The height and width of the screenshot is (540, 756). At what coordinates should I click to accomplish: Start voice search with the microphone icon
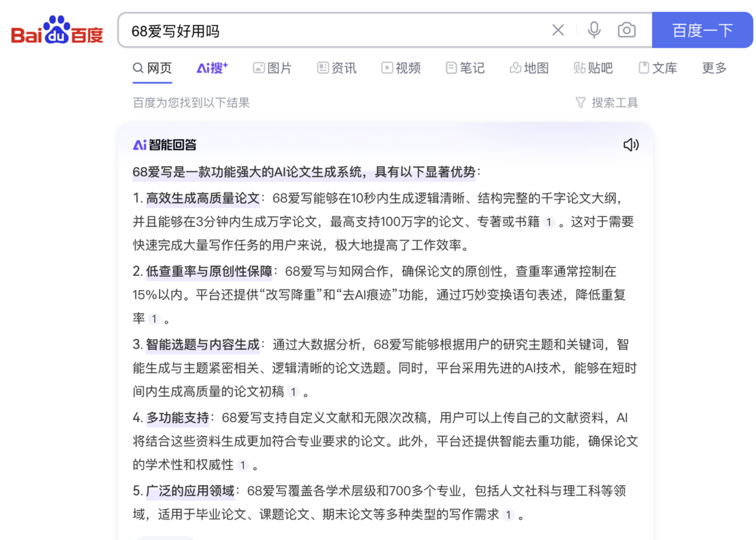pyautogui.click(x=594, y=30)
